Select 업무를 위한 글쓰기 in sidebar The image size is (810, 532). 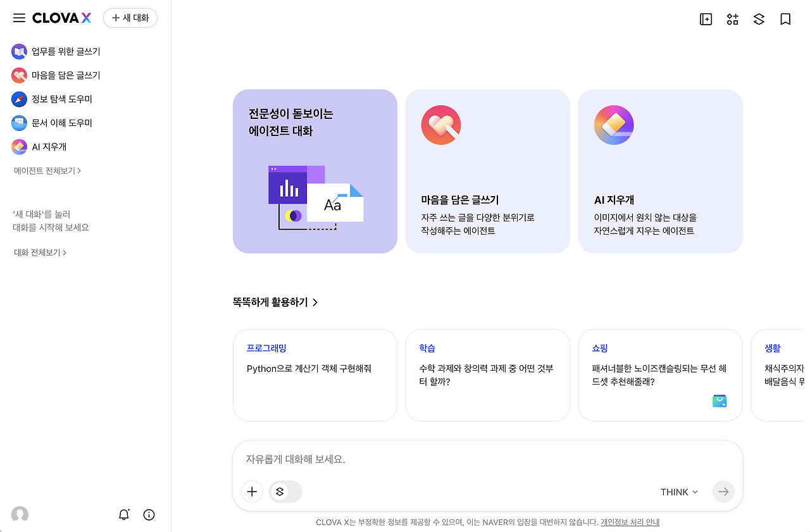click(66, 52)
